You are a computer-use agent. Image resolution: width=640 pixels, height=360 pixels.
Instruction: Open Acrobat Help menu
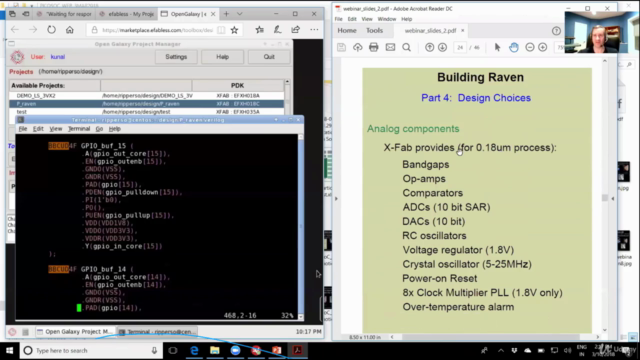point(407,19)
